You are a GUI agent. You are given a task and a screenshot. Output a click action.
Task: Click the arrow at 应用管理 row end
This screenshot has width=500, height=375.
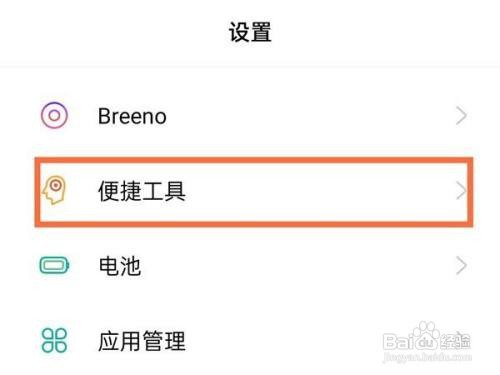click(x=461, y=340)
